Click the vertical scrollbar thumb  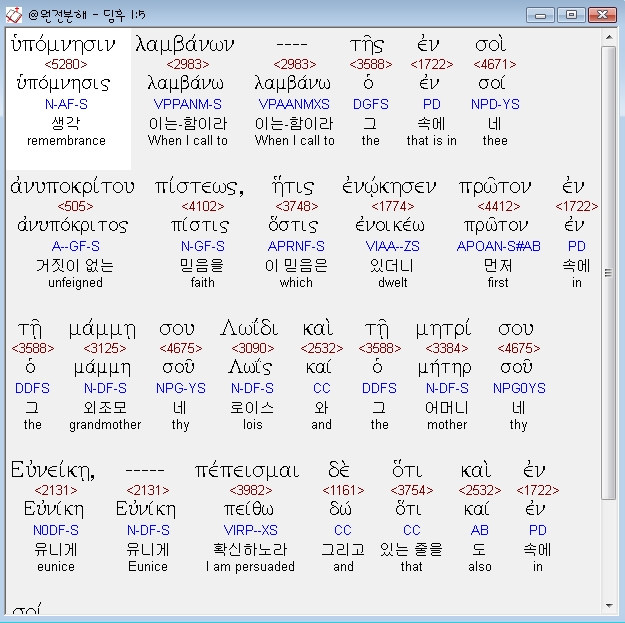pos(609,273)
